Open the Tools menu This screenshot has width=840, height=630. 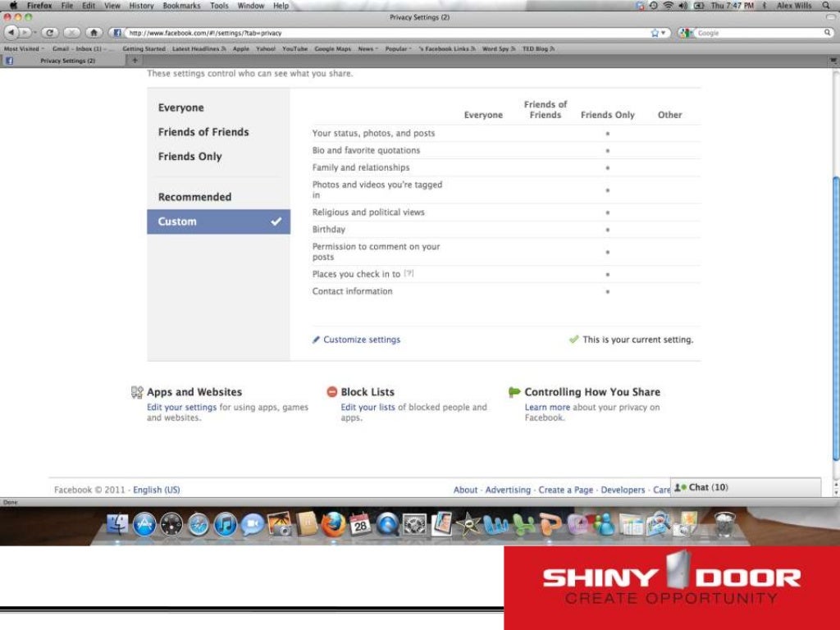point(219,6)
